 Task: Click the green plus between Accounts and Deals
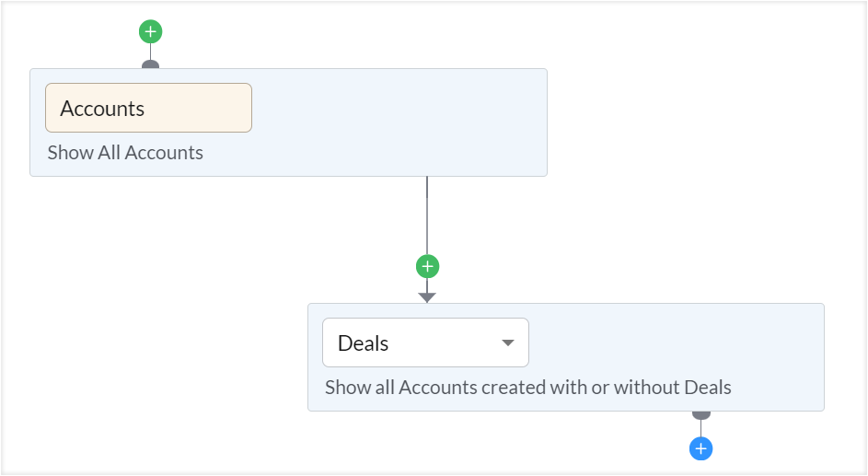point(427,266)
